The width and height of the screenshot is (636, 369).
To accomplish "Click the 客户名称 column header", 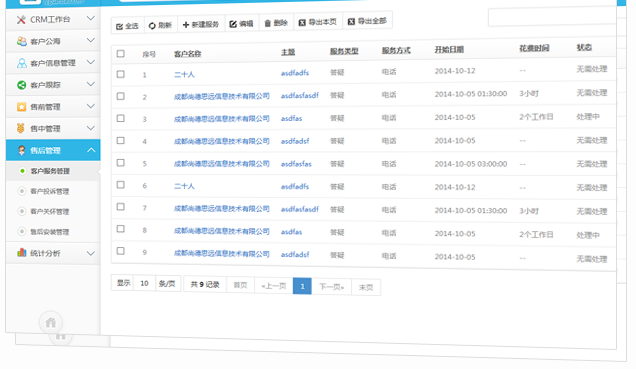I will pos(187,54).
